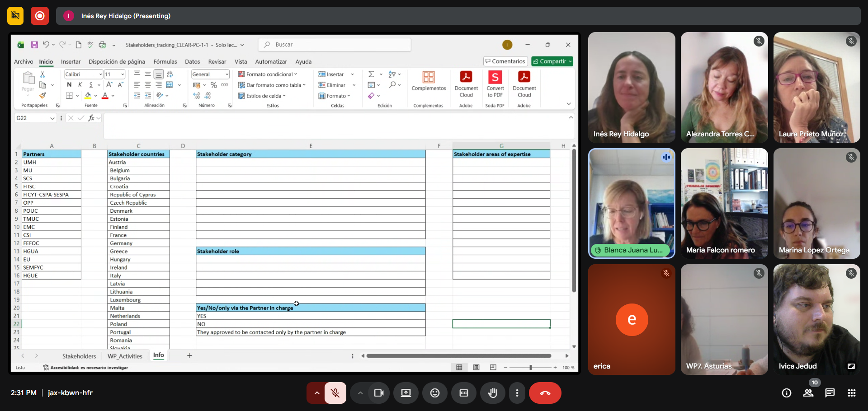Screen dimensions: 868x411
Task: Open the emoji reactions button
Action: click(x=434, y=393)
